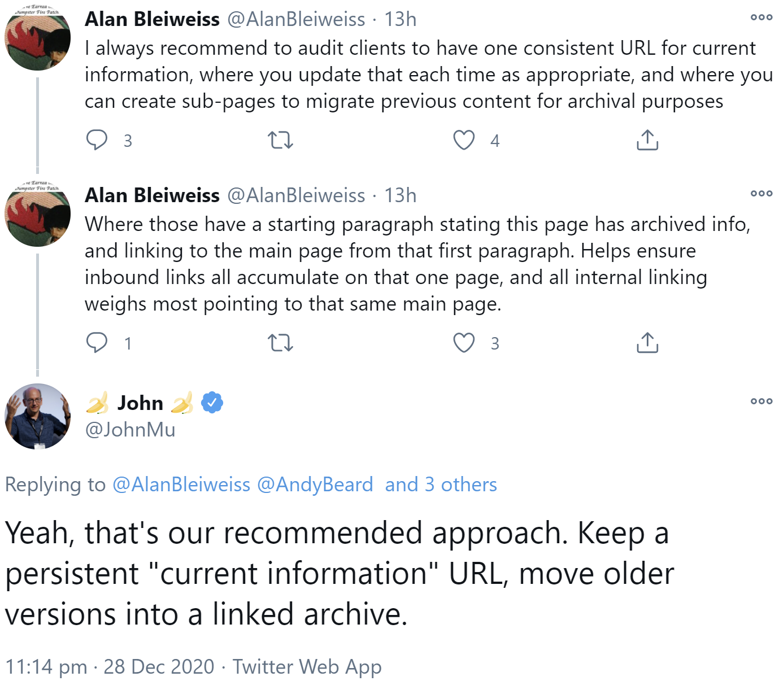
Task: Open John's profile picture
Action: point(38,416)
